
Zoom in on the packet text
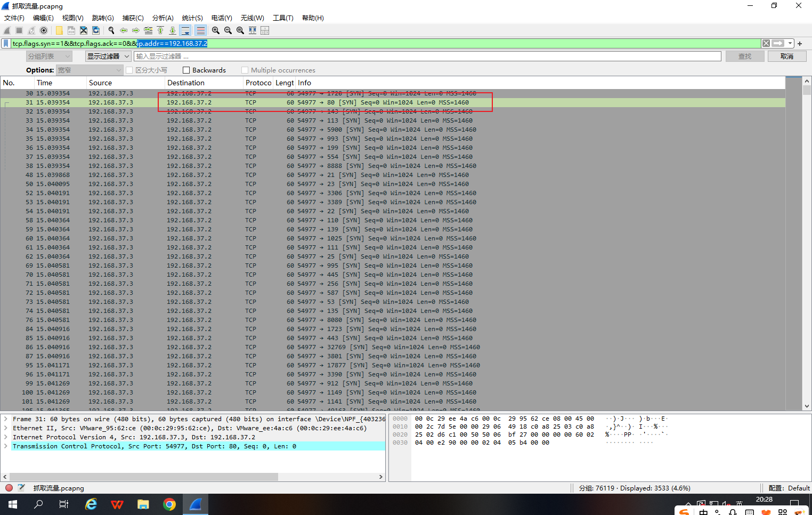click(216, 30)
